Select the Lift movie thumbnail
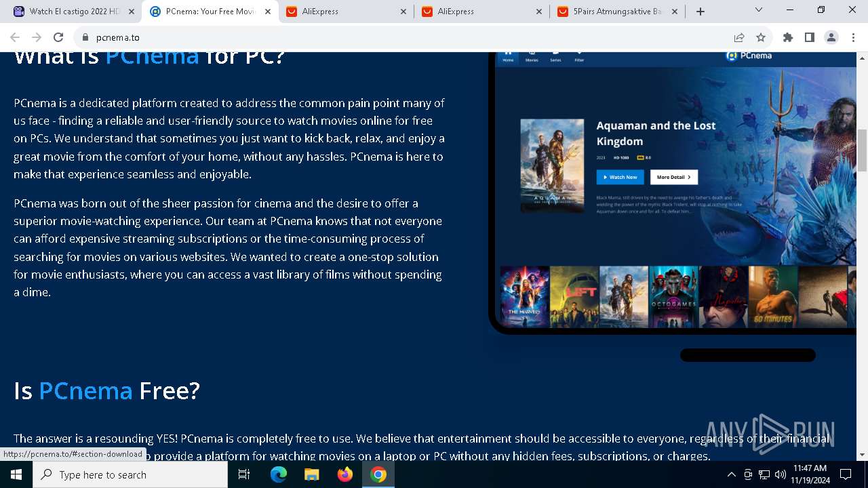868x488 pixels. click(x=574, y=297)
